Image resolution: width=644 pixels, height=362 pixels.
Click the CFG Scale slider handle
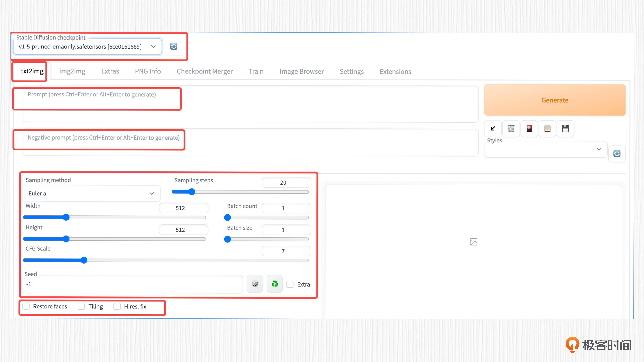pos(84,260)
